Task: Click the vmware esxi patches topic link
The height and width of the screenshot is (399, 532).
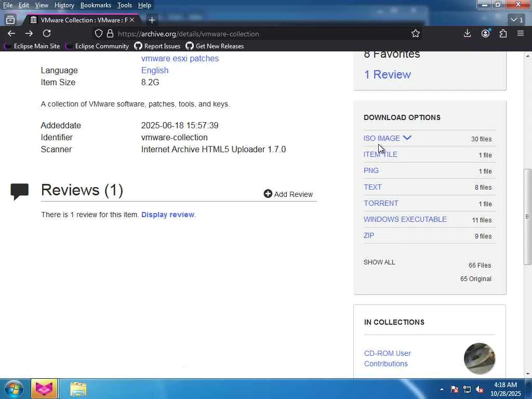Action: click(180, 58)
